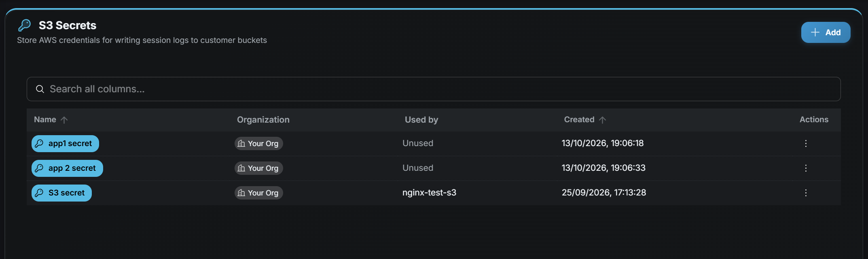Click key icon on app1 secret badge
The width and height of the screenshot is (868, 259).
39,144
